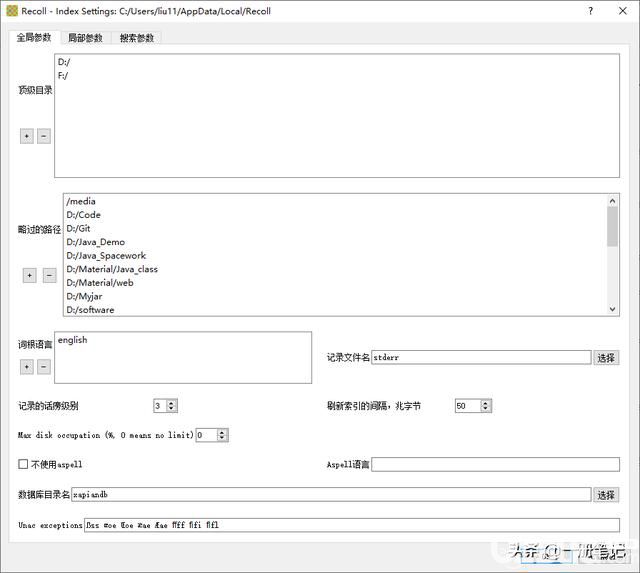Click the 记录文件名 stderr input field
This screenshot has height=573, width=640.
[481, 358]
